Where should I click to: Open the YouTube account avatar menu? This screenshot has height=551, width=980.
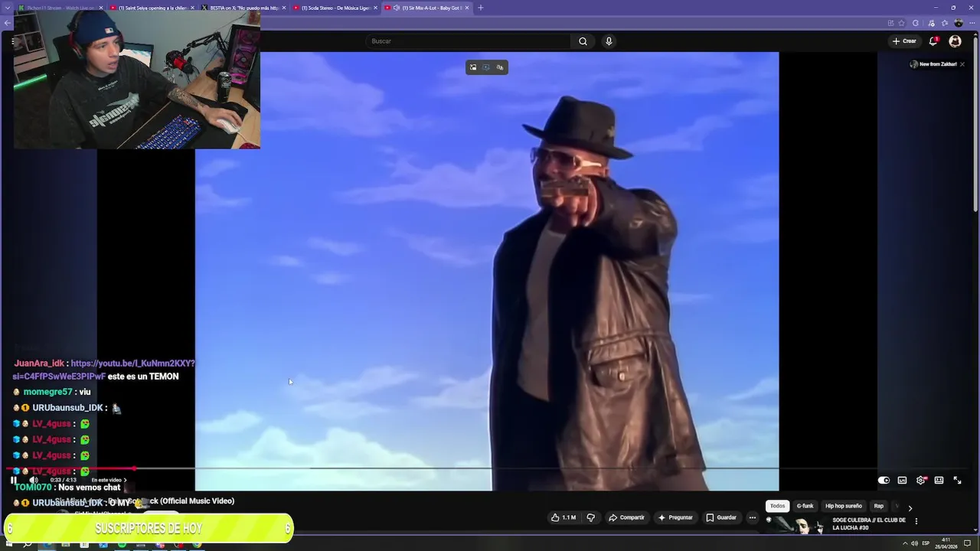pos(955,41)
